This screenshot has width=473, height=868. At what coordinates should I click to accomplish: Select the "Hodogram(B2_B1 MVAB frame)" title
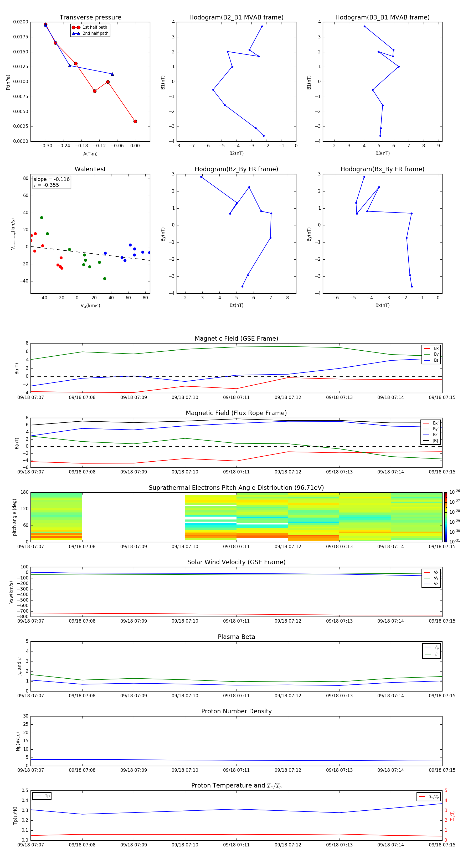[x=236, y=18]
